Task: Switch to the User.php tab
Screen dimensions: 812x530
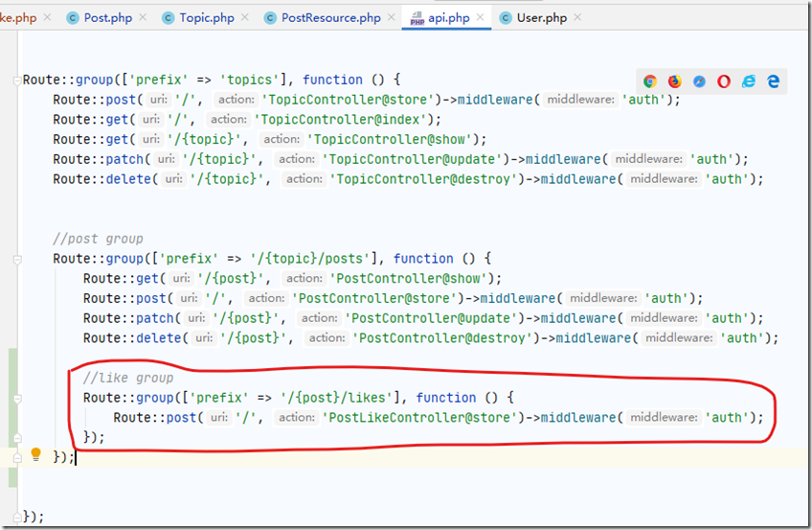Action: [x=542, y=17]
